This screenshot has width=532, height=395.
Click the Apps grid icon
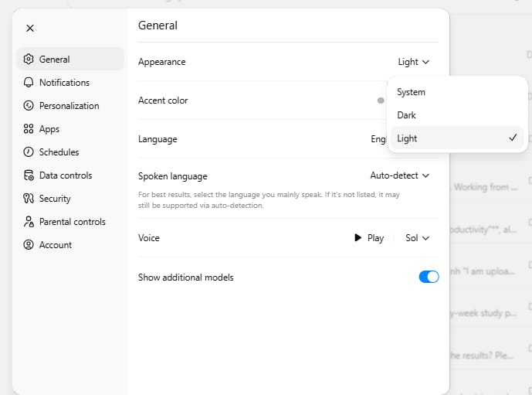[29, 129]
